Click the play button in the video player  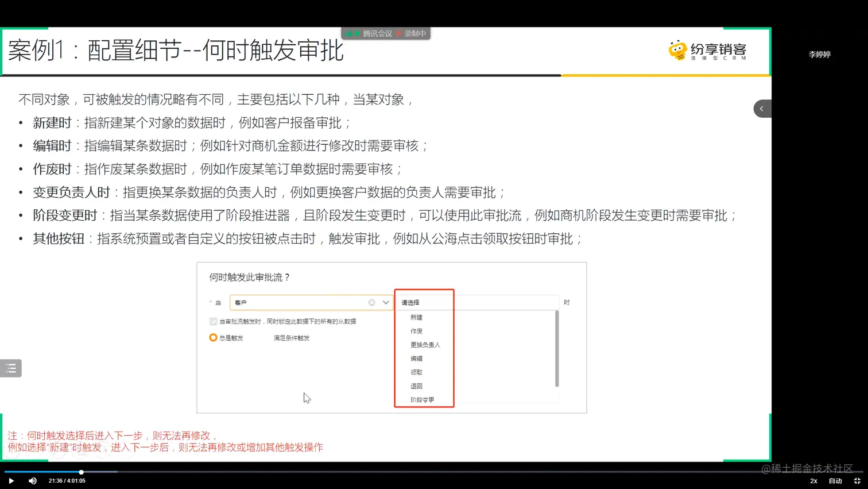point(11,481)
